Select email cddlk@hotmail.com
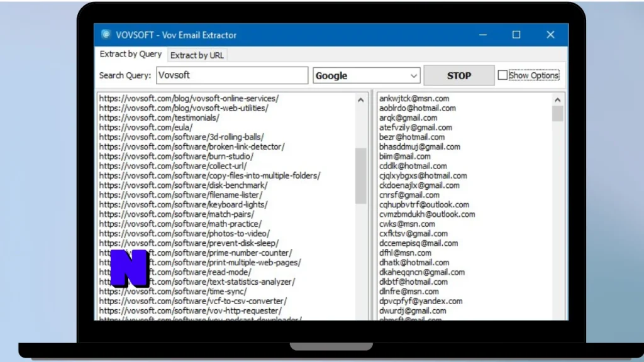This screenshot has height=362, width=644. pos(413,166)
